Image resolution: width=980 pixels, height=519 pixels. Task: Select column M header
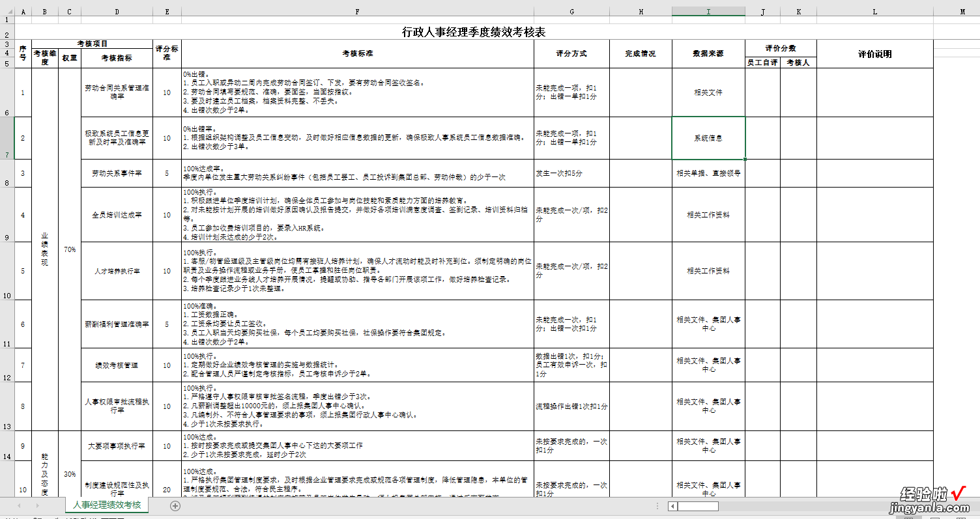click(x=957, y=11)
